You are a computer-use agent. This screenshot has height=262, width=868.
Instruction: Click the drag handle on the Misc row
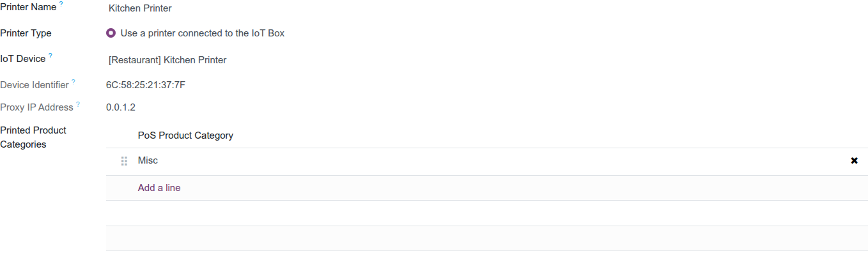point(125,161)
